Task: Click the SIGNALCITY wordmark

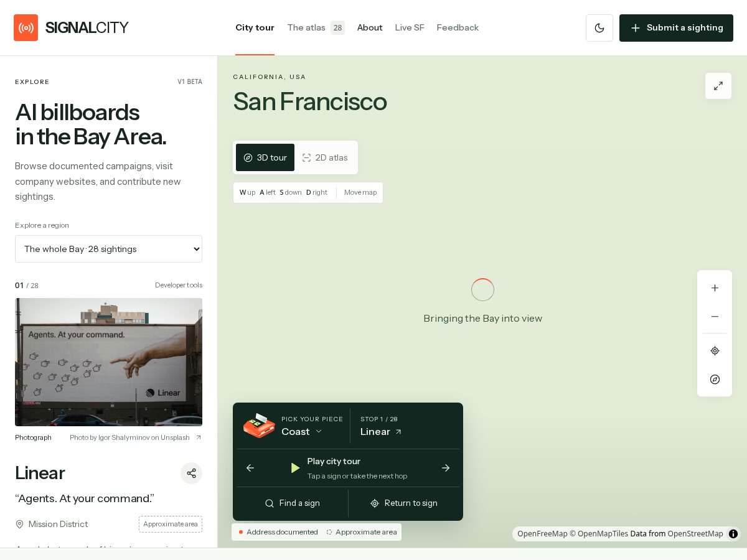Action: [87, 28]
